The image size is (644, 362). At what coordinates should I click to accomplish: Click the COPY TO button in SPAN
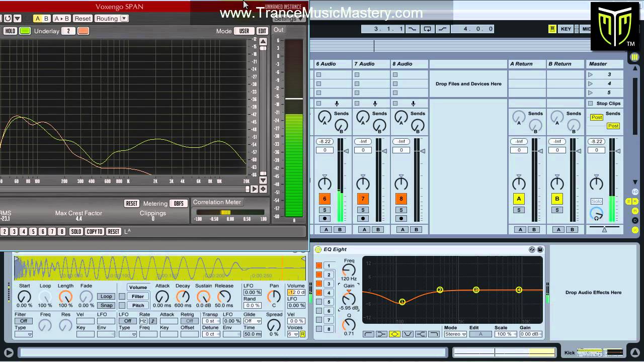pos(95,232)
